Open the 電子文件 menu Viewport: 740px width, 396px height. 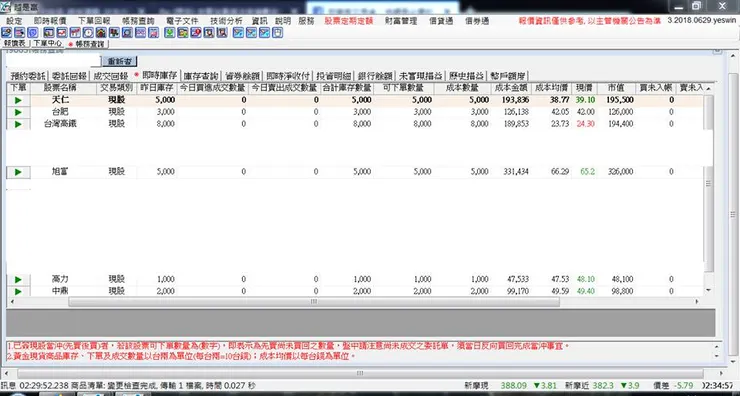click(x=182, y=21)
